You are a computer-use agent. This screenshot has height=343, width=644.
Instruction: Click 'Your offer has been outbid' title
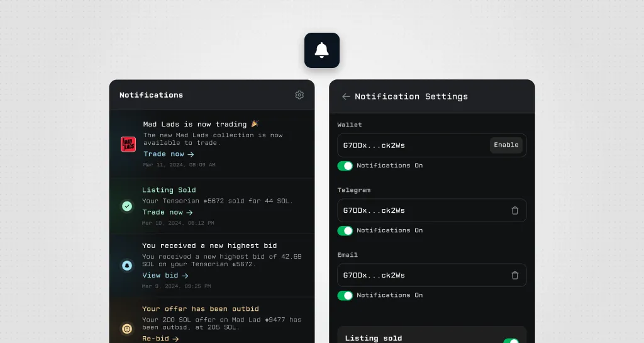coord(201,309)
